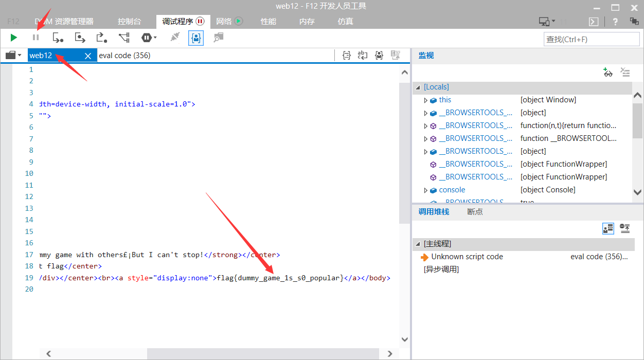Collapse the [主线程] call stack group

click(418, 244)
